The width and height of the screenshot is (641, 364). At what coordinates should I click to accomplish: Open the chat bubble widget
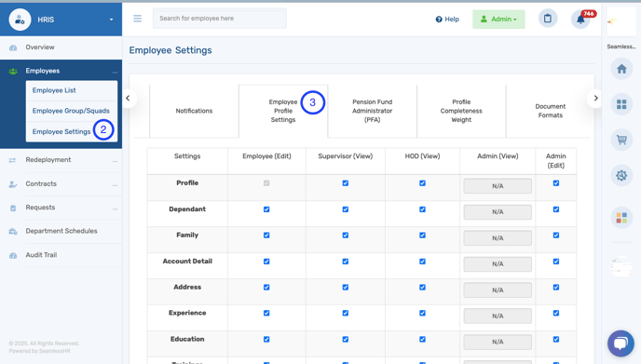[621, 344]
